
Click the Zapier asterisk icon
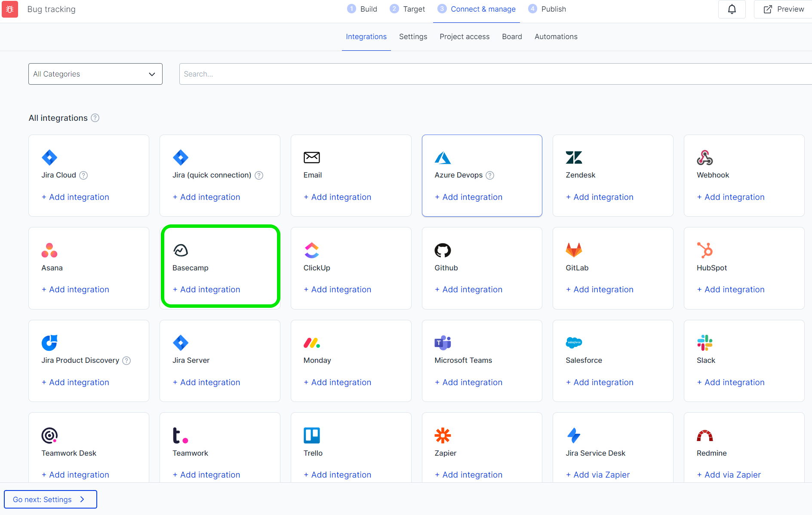tap(443, 435)
